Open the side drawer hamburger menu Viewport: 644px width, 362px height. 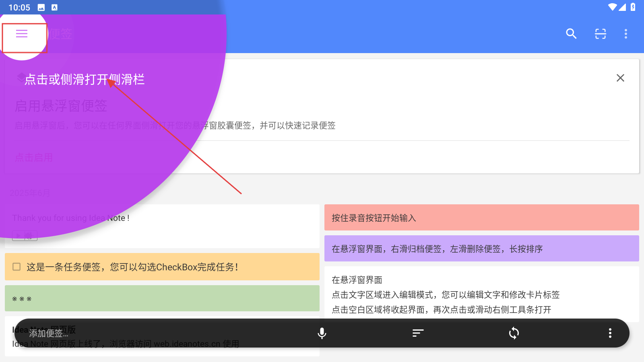coord(22,34)
